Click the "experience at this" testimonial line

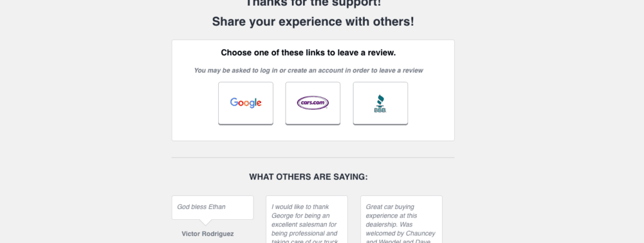391,216
